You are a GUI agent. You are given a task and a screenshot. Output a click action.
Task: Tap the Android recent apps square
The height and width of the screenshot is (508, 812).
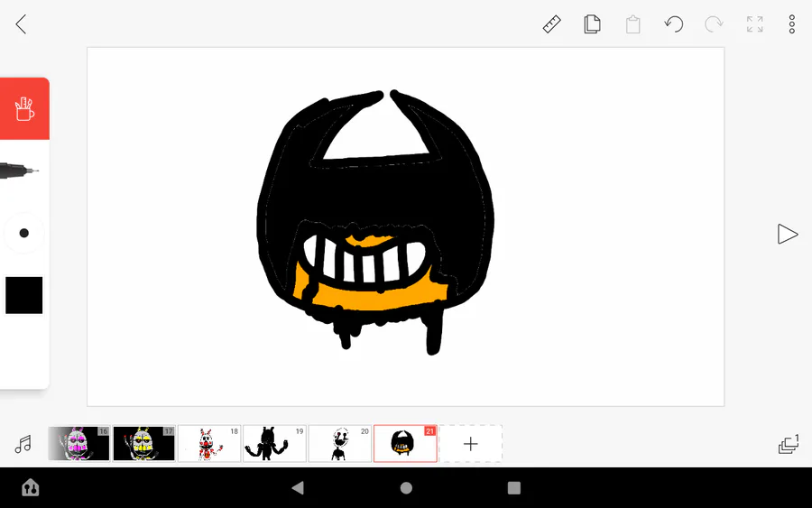[x=513, y=488]
